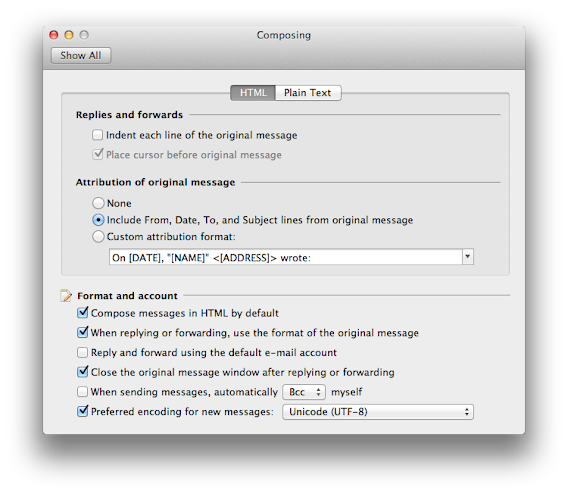Close the Composing window with red button
Screen dimensions: 568x494
(x=54, y=35)
